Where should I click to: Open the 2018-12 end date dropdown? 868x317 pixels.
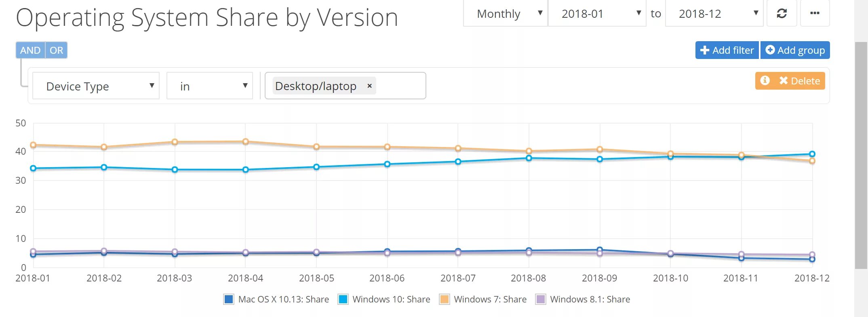714,13
